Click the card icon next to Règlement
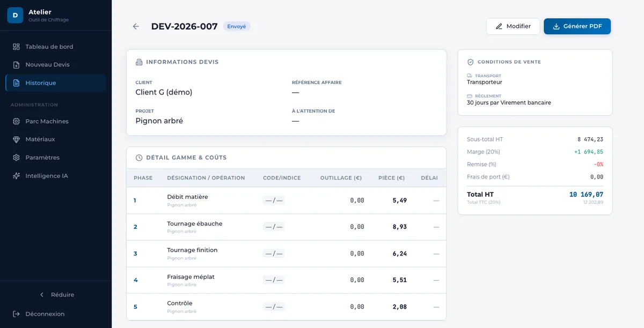 [470, 96]
